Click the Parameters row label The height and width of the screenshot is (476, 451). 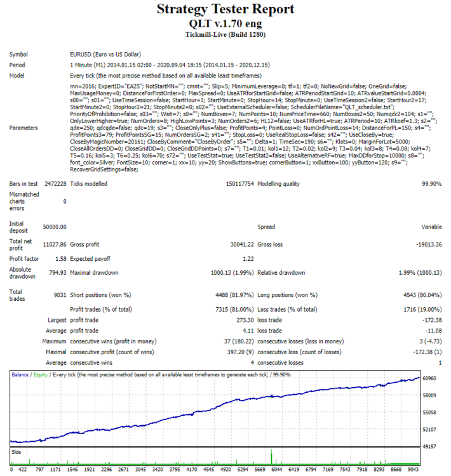tap(24, 128)
